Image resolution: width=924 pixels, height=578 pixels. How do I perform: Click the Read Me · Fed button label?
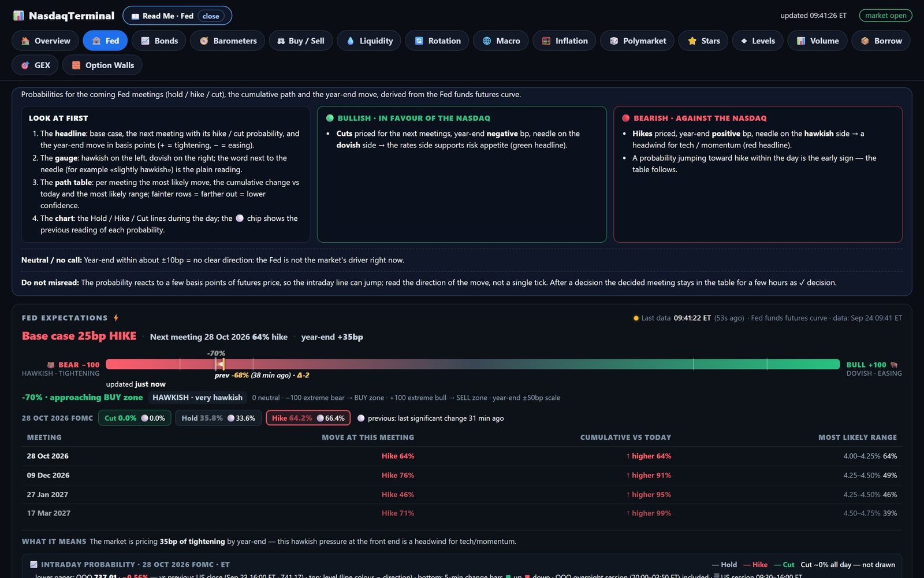tap(168, 16)
